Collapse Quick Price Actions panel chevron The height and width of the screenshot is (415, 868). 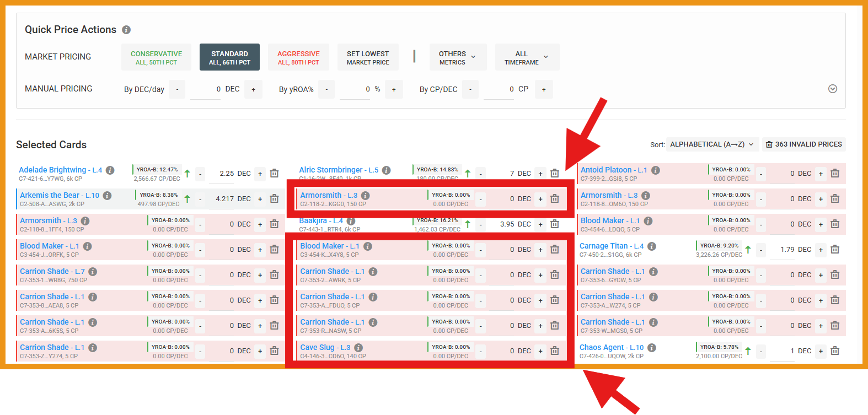point(833,89)
